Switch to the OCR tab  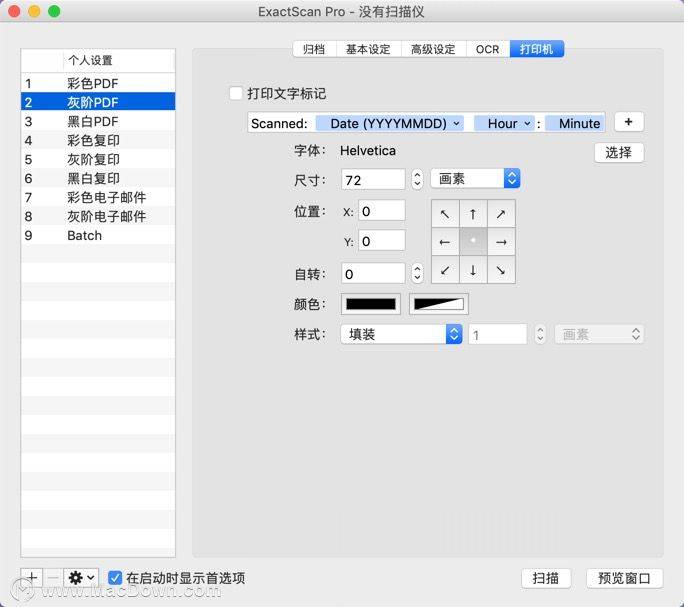pyautogui.click(x=487, y=49)
